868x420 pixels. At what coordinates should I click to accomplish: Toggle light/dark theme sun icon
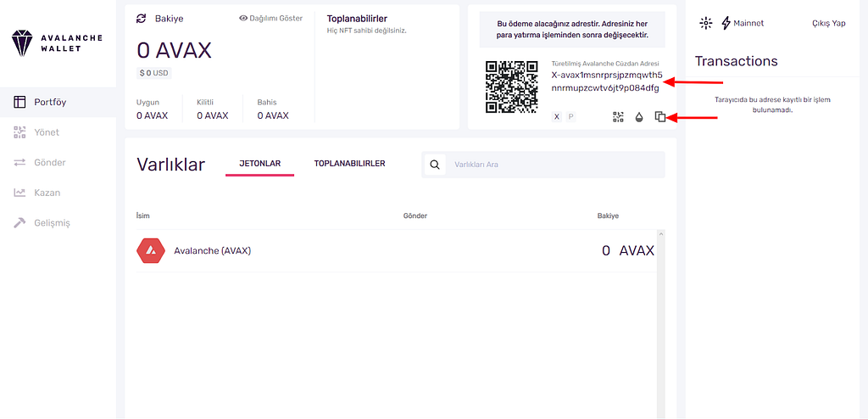[705, 23]
